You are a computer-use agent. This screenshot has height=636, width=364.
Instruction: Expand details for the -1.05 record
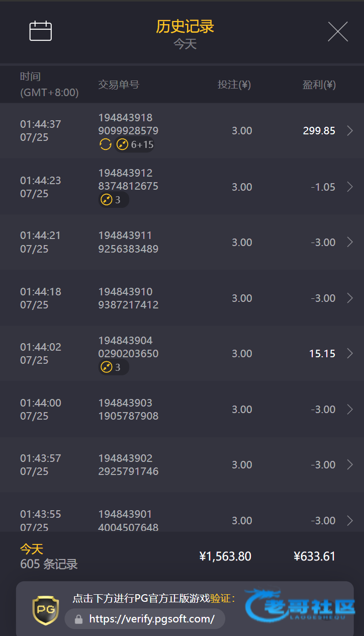350,187
